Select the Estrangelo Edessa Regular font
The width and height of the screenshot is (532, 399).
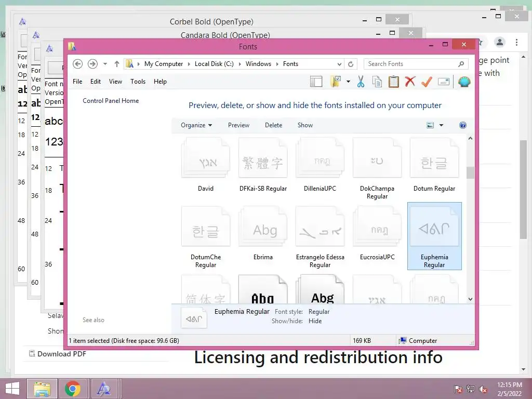[320, 236]
